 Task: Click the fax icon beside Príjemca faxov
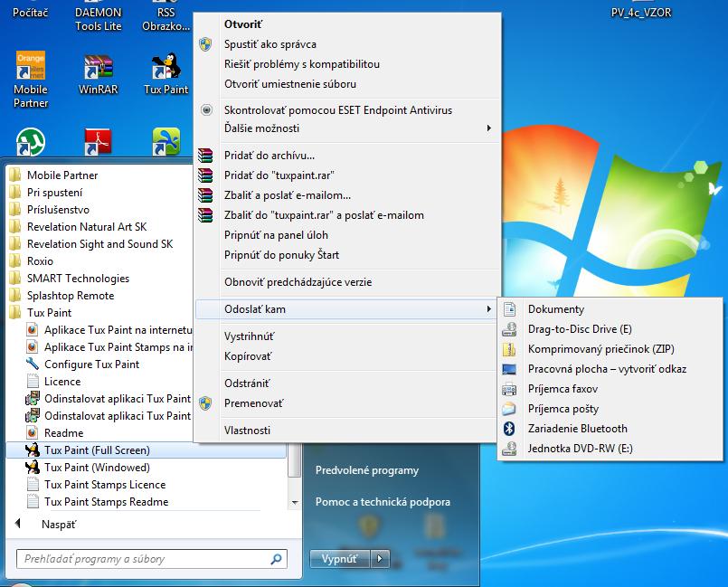(x=509, y=389)
